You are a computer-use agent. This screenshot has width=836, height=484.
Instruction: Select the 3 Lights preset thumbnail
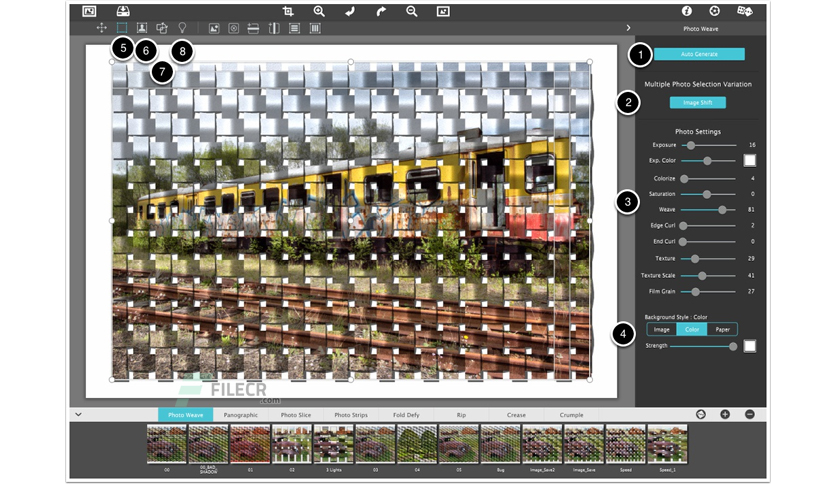coord(334,443)
